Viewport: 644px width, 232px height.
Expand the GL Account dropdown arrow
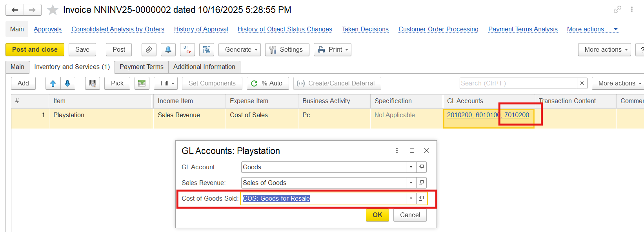pyautogui.click(x=411, y=167)
